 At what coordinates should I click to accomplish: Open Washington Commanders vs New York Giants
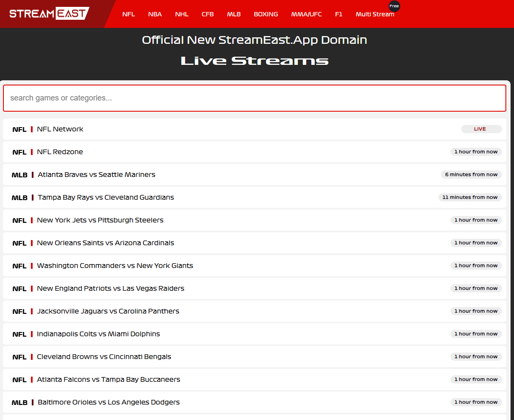coord(254,265)
